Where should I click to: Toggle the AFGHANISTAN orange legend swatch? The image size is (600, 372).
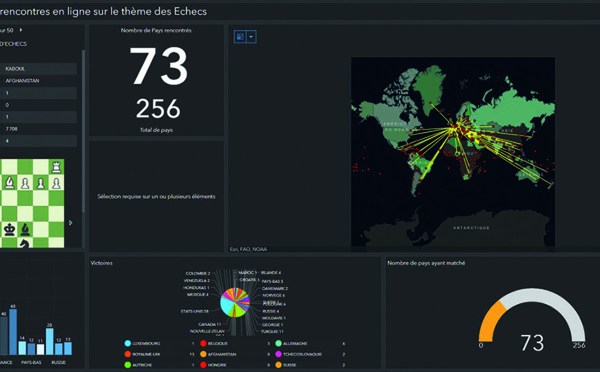(x=203, y=354)
